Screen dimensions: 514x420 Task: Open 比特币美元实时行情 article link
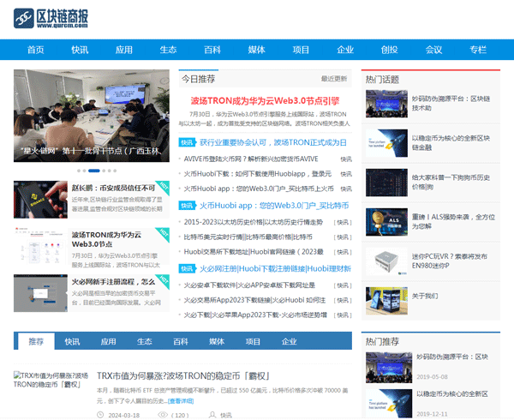[248, 237]
